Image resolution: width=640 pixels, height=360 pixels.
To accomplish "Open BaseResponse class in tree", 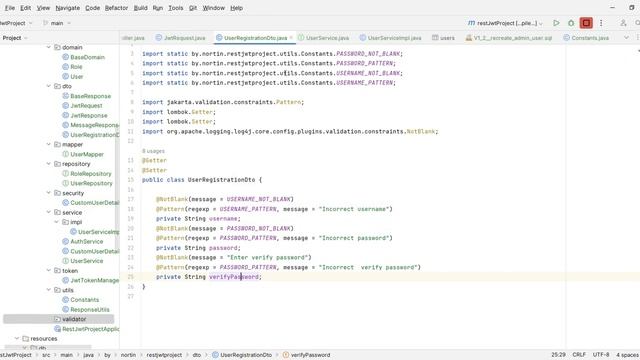I will [x=87, y=96].
